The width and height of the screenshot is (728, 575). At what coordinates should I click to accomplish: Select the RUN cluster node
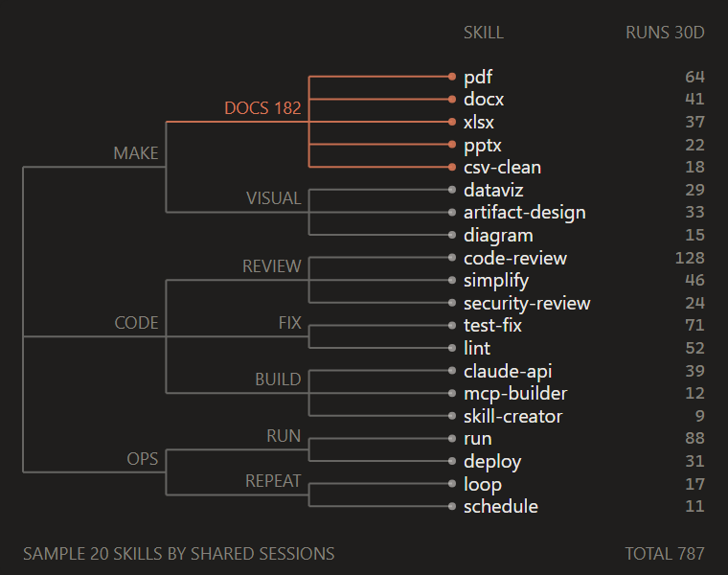tap(284, 436)
